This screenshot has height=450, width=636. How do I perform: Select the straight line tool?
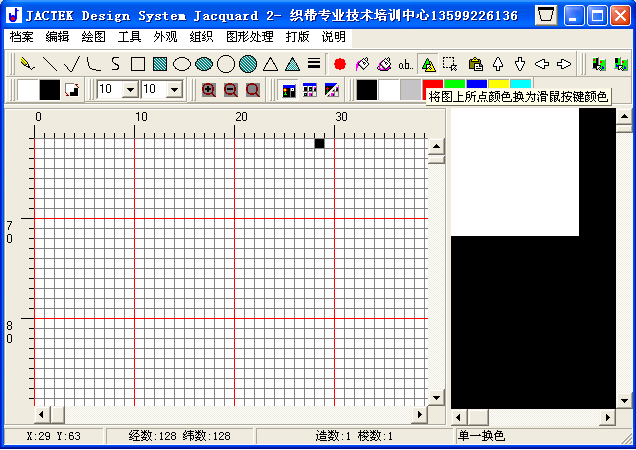(x=50, y=64)
